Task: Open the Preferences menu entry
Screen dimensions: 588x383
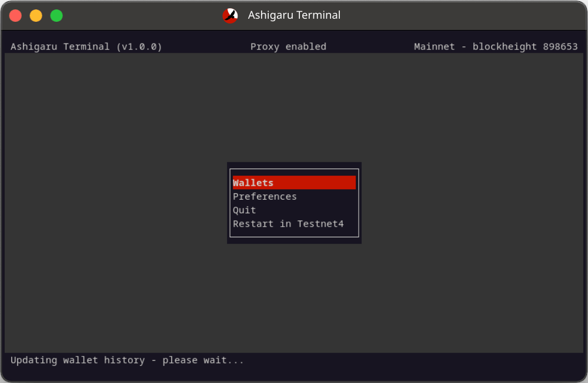Action: (x=265, y=196)
